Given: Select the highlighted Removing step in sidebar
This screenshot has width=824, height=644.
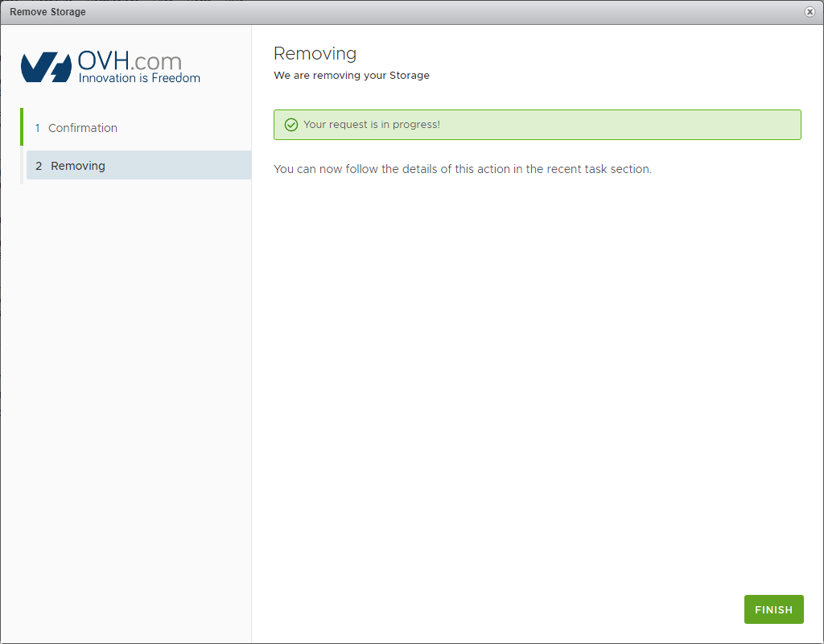Looking at the screenshot, I should 78,166.
